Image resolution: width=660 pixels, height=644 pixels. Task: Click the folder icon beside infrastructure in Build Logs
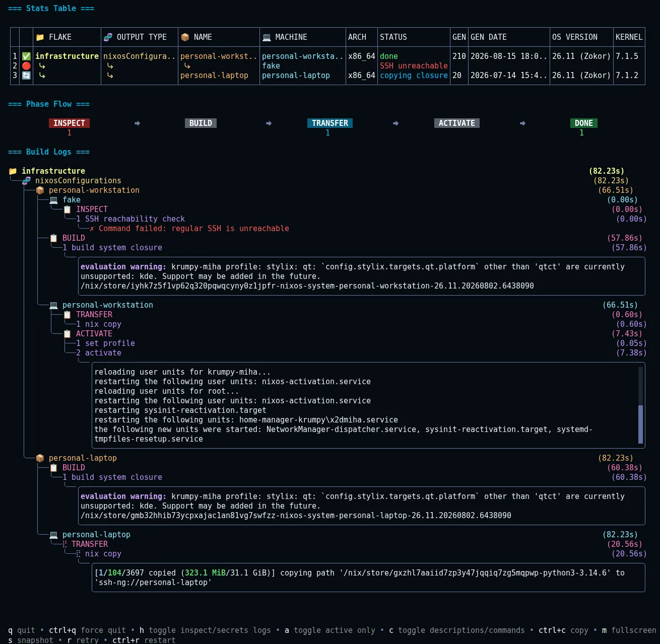(x=13, y=171)
